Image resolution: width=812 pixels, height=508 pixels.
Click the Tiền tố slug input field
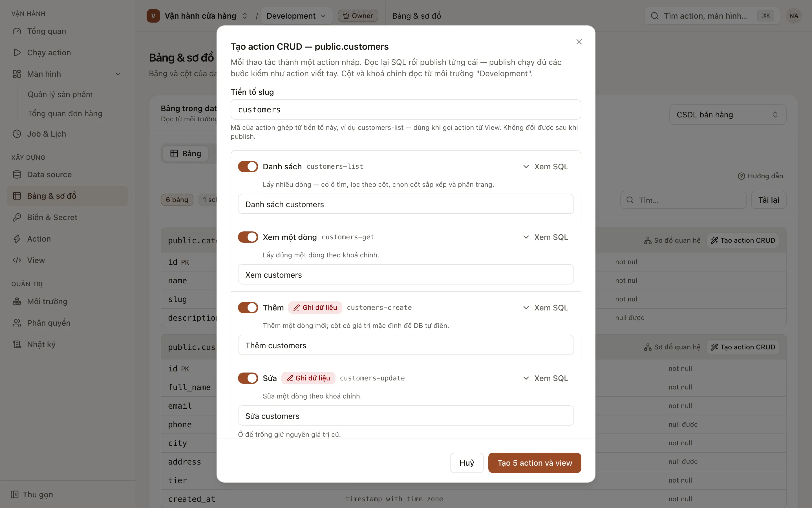click(x=406, y=110)
